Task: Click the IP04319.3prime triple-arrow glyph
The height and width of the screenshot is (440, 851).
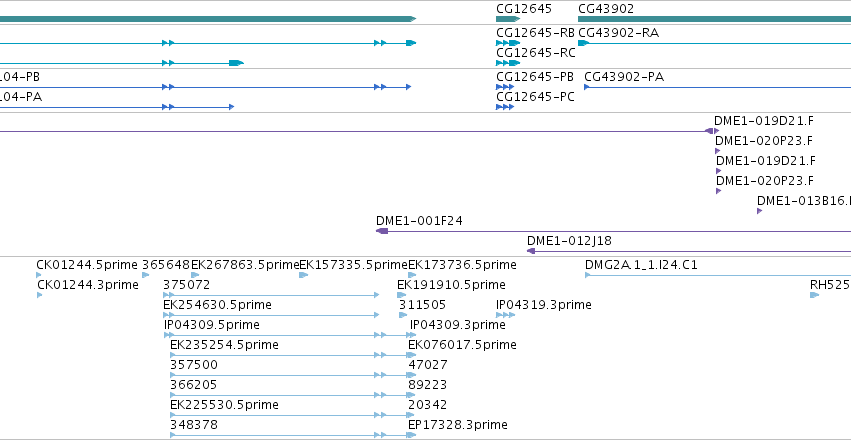Action: (x=505, y=315)
